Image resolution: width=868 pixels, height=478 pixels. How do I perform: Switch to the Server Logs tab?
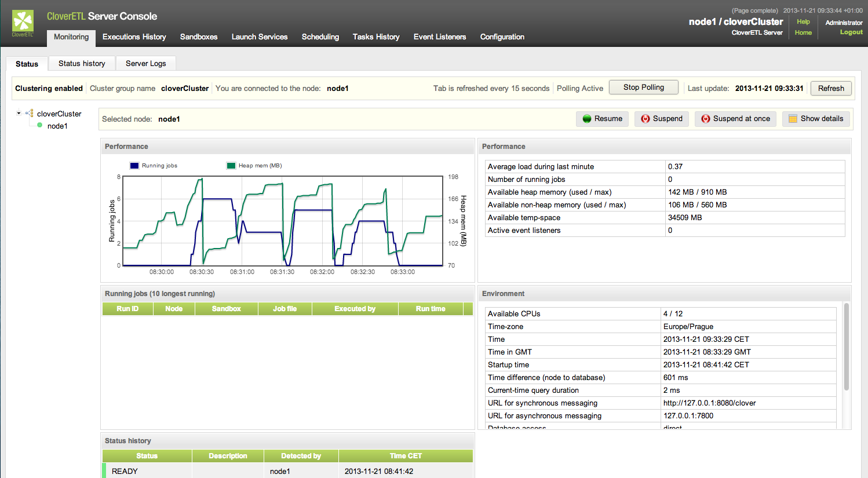click(146, 63)
